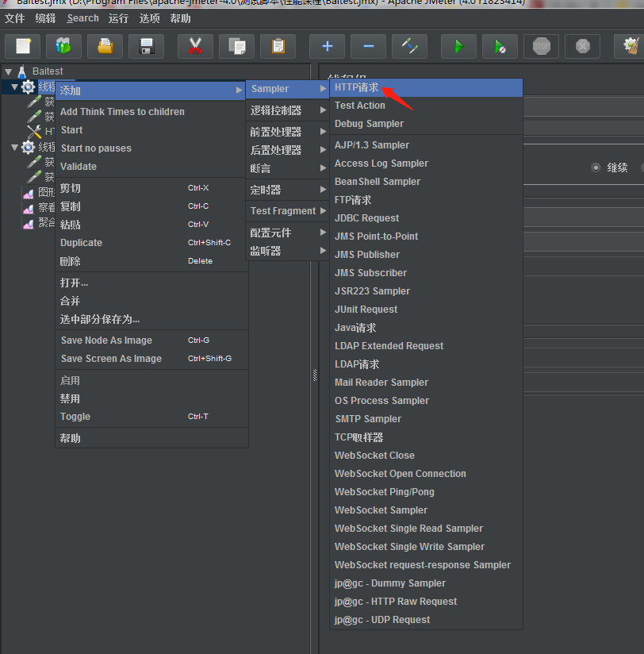Click the second thread group gear icon
Screen dimensions: 644x654
pyautogui.click(x=28, y=147)
